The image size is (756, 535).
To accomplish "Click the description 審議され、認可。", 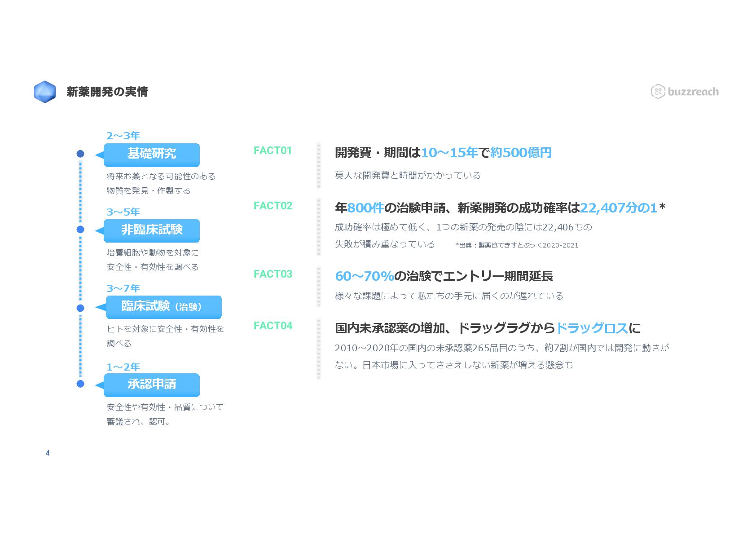I will [138, 421].
